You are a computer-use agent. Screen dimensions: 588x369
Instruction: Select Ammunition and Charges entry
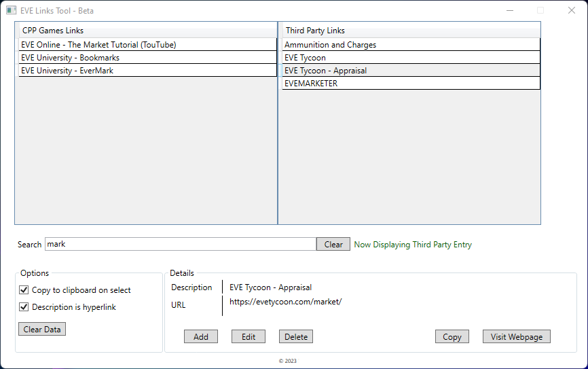pos(411,45)
